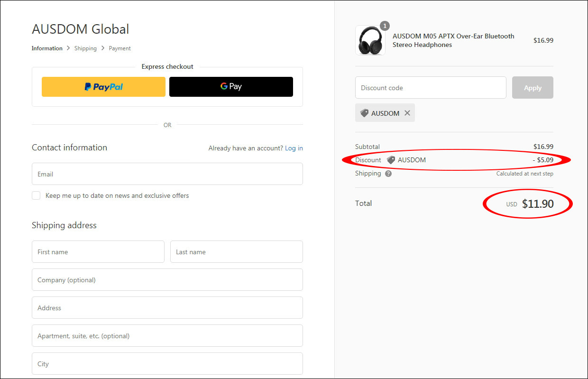Screen dimensions: 588x379
Task: Open the Information breadcrumb step
Action: coord(47,48)
